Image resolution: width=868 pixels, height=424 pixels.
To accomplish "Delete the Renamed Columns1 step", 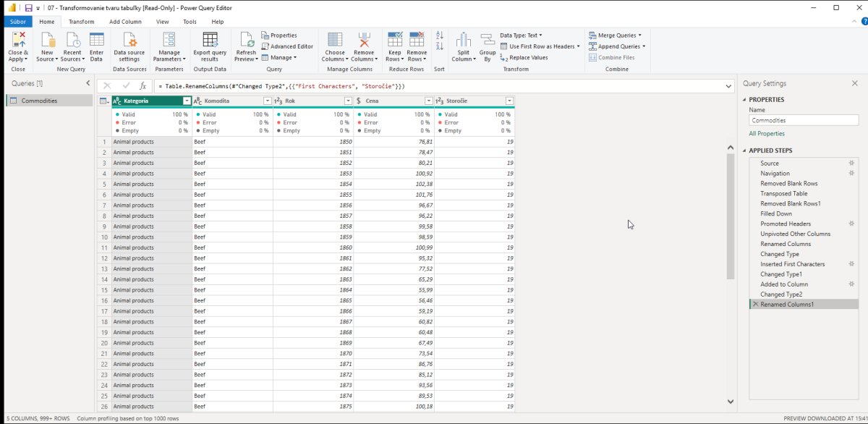I will 756,305.
